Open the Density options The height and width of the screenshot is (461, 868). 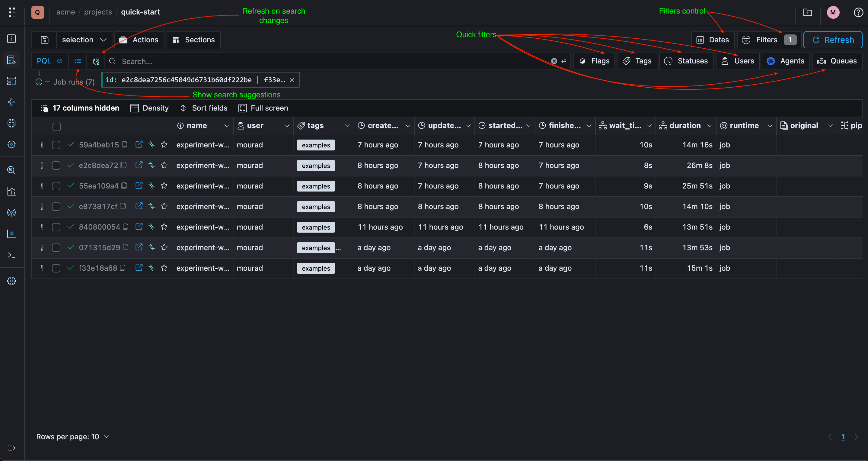point(150,108)
